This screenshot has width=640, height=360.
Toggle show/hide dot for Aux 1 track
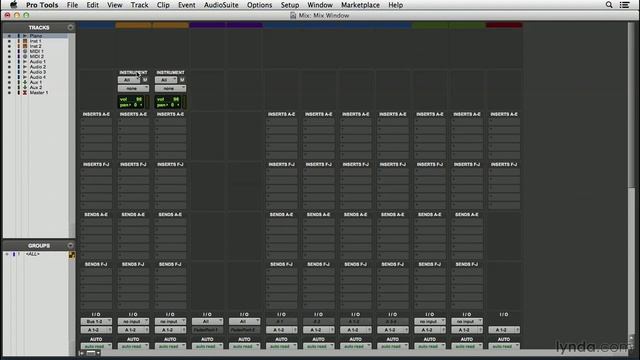click(x=9, y=82)
